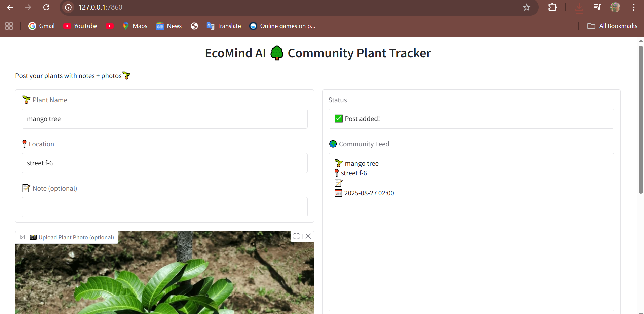Viewport: 644px width, 314px height.
Task: Click the EcoMind AI Community Plant Tracker heading
Action: point(318,53)
